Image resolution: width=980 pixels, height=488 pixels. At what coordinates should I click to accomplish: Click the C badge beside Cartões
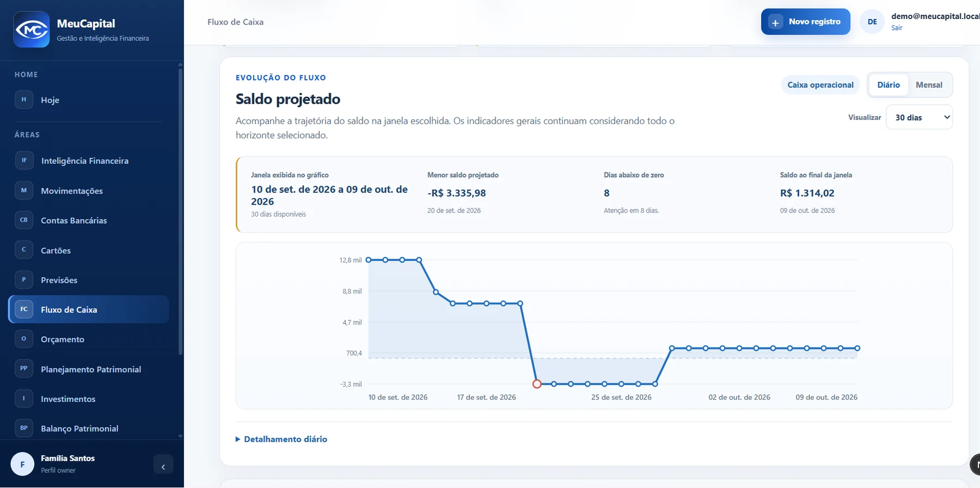pos(24,250)
